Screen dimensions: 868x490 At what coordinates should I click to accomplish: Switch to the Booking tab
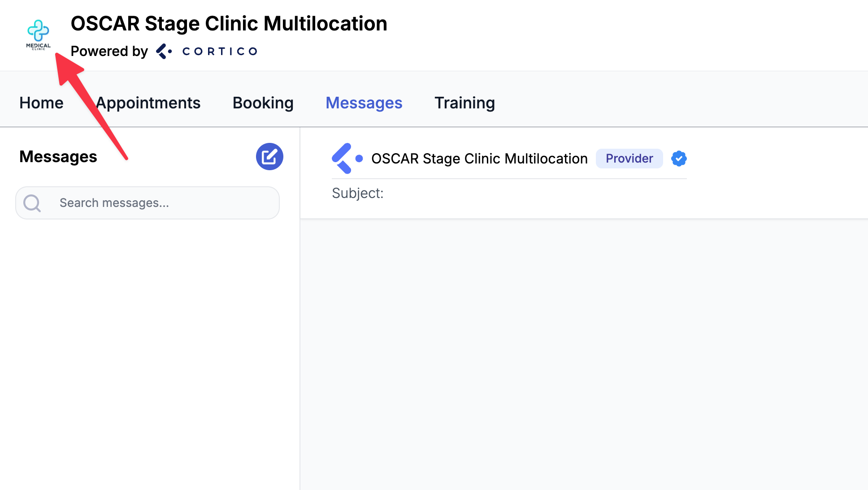263,103
